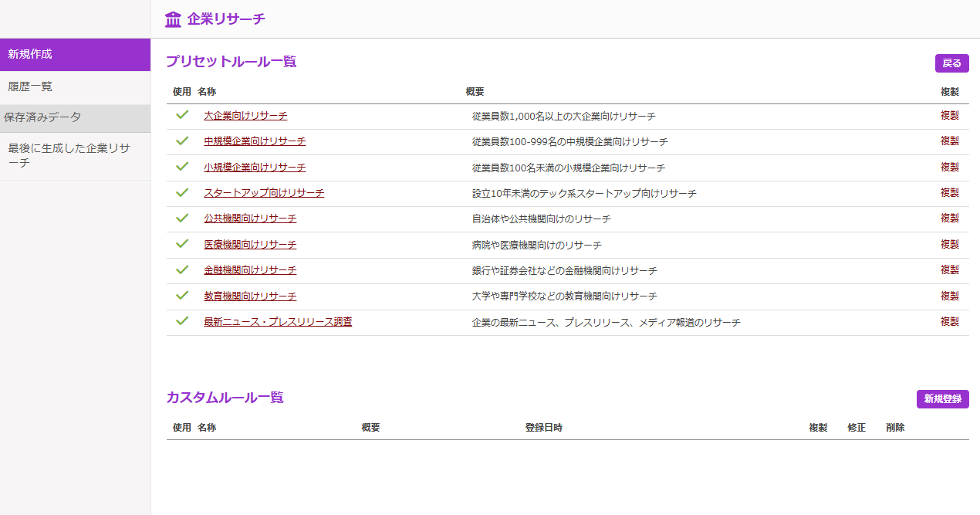Toggle the checkmark for 大企業向けリサーチ
Image resolution: width=980 pixels, height=515 pixels.
(182, 115)
